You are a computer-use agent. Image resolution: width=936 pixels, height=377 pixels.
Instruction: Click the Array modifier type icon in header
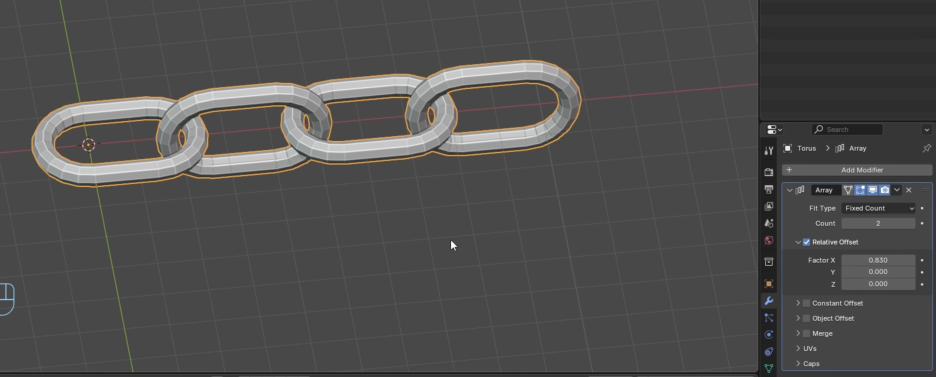coord(800,190)
